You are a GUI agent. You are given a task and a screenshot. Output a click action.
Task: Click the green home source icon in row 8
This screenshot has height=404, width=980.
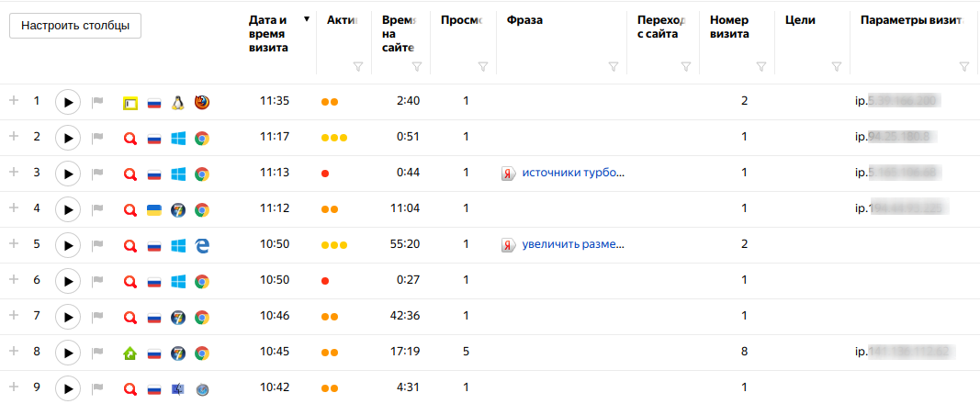130,353
